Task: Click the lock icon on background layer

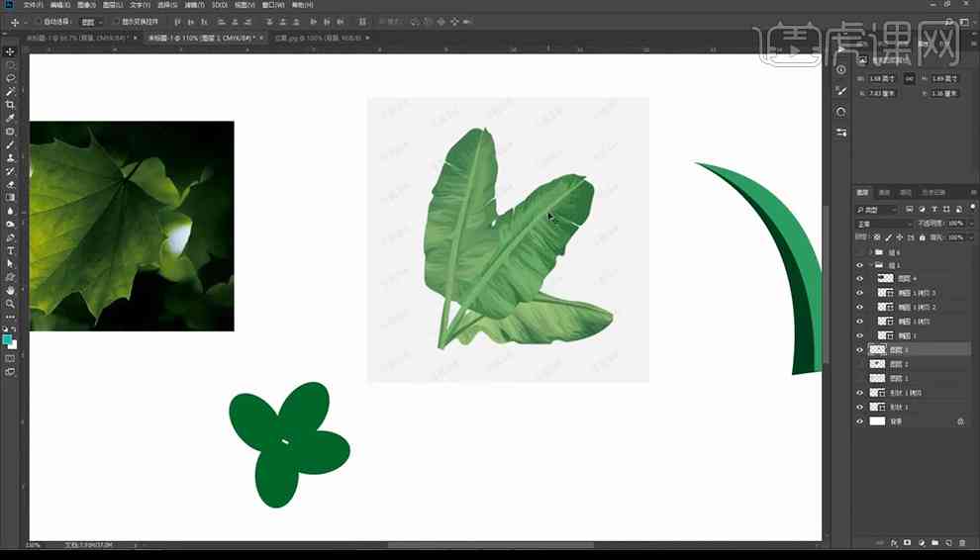Action: (x=960, y=421)
